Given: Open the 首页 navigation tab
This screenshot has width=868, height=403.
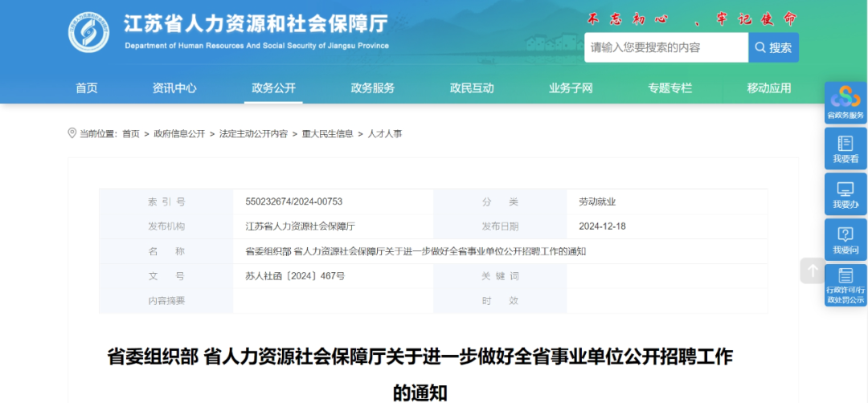Looking at the screenshot, I should click(87, 88).
